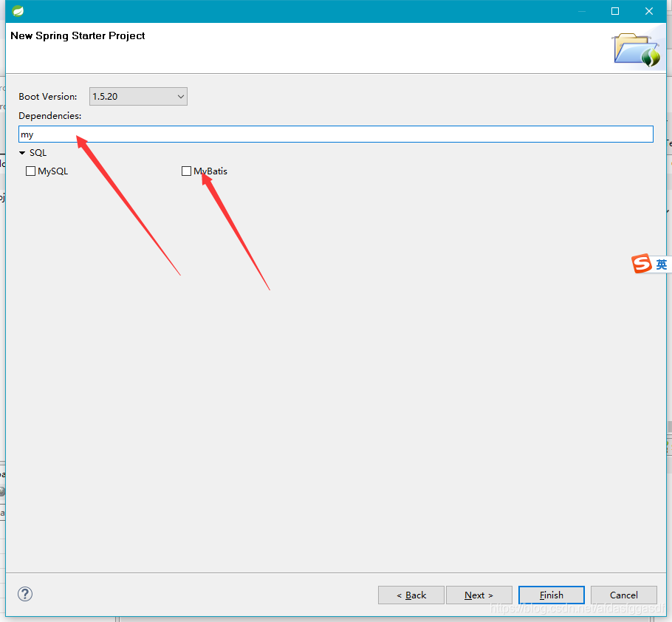Click the SQL category label

38,153
